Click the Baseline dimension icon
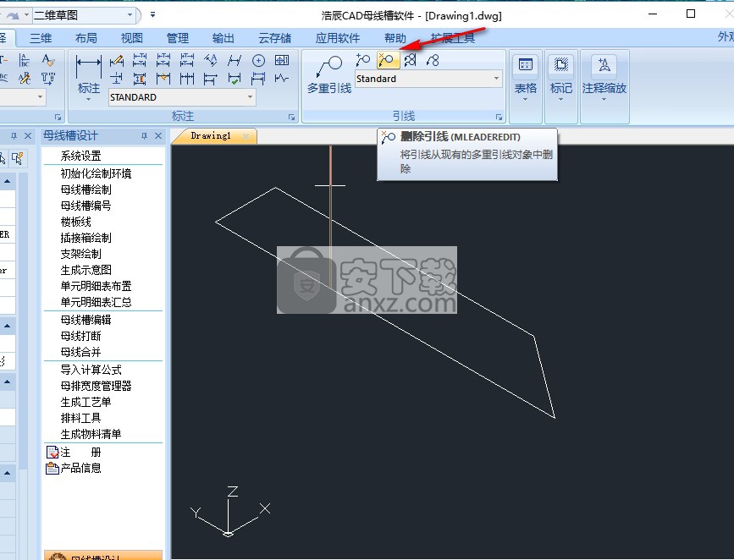Viewport: 734px width, 560px height. click(211, 79)
